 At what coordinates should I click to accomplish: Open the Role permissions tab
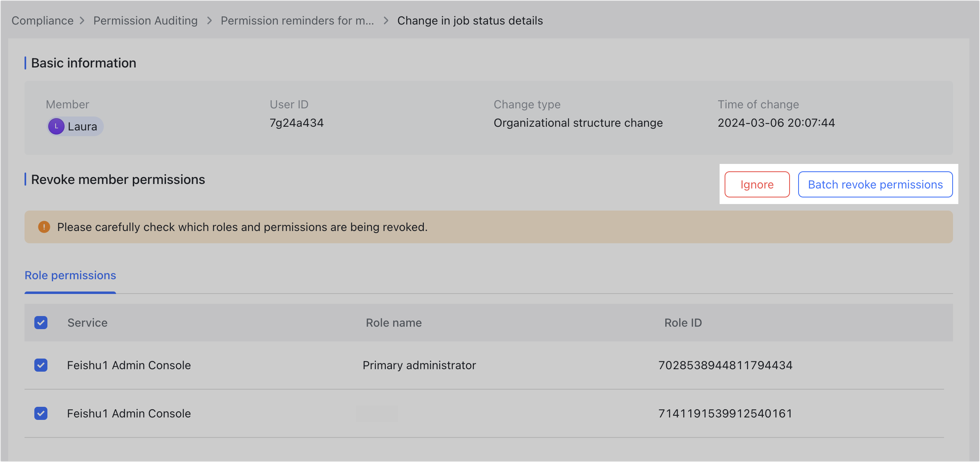pos(70,276)
